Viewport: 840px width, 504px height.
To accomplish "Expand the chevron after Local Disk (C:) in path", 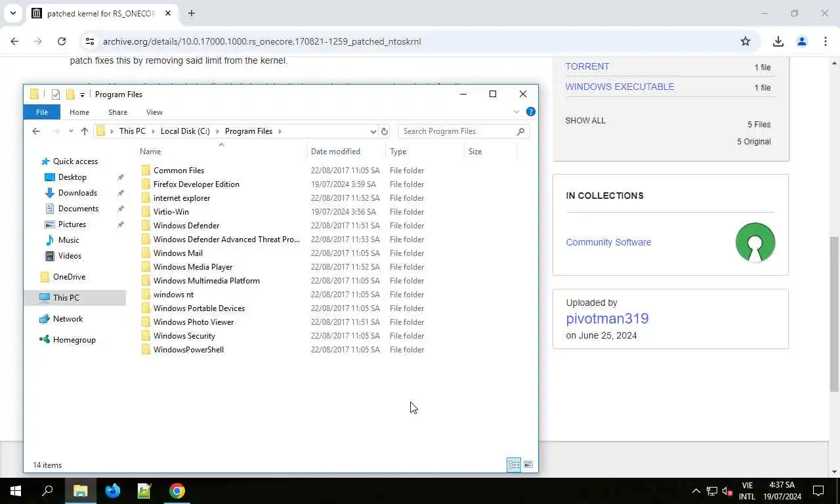I will click(x=217, y=131).
